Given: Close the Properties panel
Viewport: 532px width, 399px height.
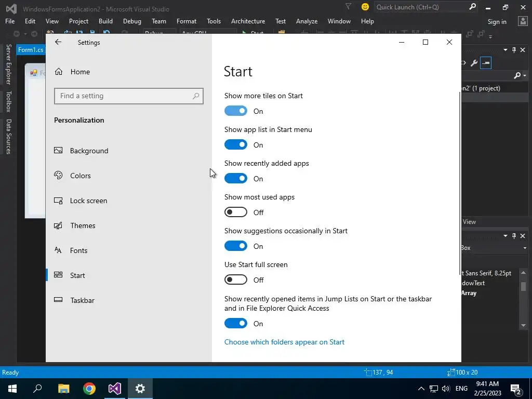Looking at the screenshot, I should [523, 236].
